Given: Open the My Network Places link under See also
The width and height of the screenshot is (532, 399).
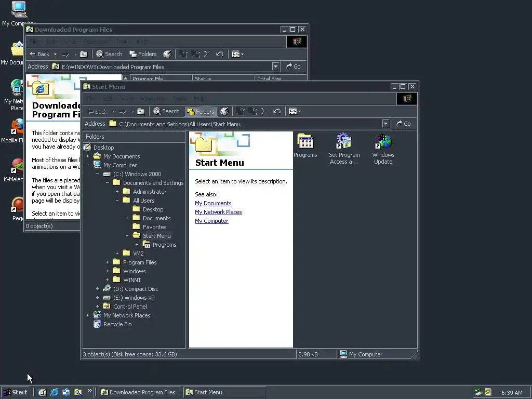Looking at the screenshot, I should pos(218,212).
